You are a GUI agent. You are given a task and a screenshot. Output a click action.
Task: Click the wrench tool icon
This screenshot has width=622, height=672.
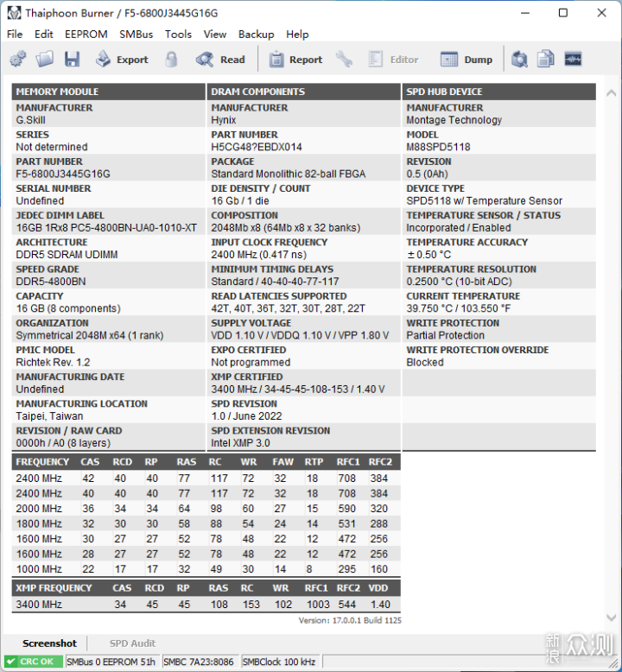coord(344,59)
